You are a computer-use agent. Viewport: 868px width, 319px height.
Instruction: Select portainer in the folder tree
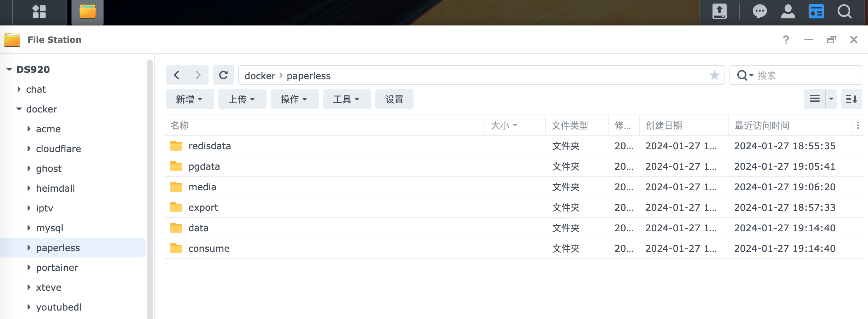pyautogui.click(x=57, y=267)
